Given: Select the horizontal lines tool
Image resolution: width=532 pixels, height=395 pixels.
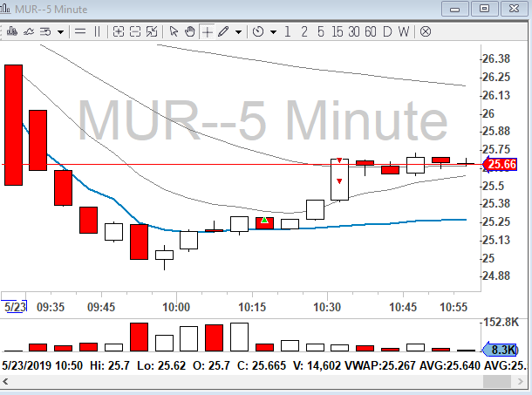Looking at the screenshot, I should click(x=80, y=31).
